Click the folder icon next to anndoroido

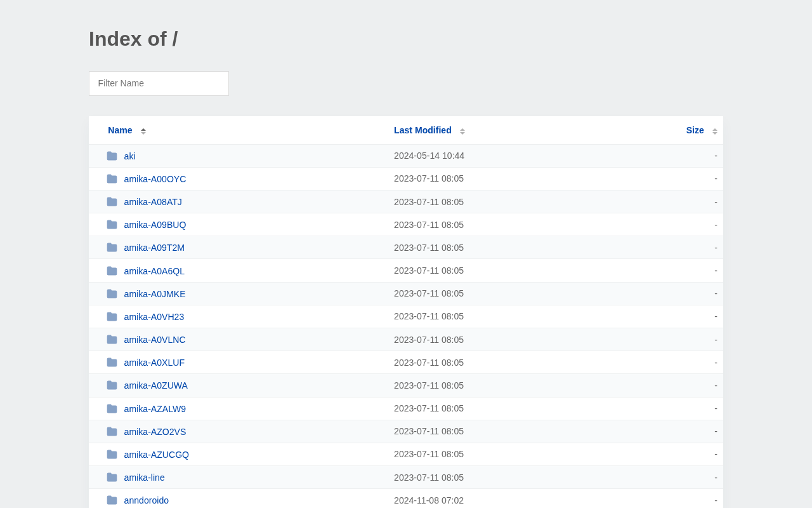(x=112, y=500)
